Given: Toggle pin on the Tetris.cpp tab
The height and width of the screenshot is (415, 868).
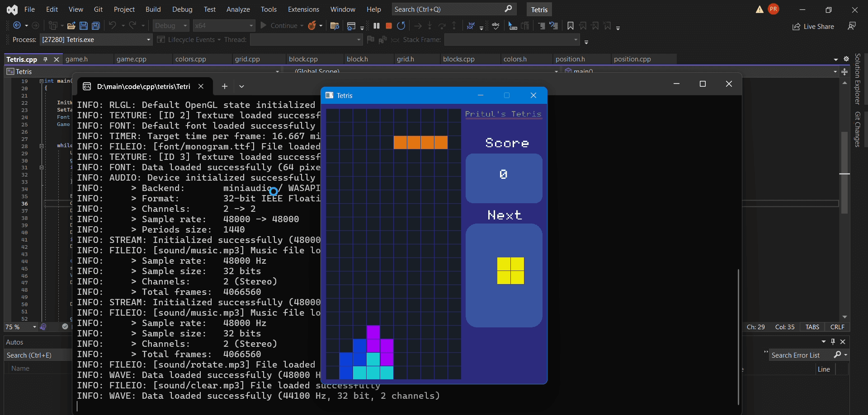Looking at the screenshot, I should (45, 59).
